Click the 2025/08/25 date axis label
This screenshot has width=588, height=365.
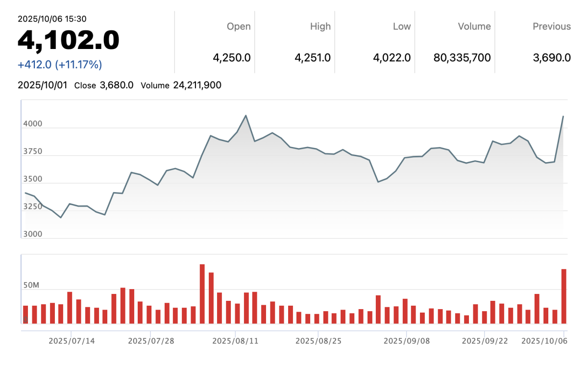click(x=318, y=341)
